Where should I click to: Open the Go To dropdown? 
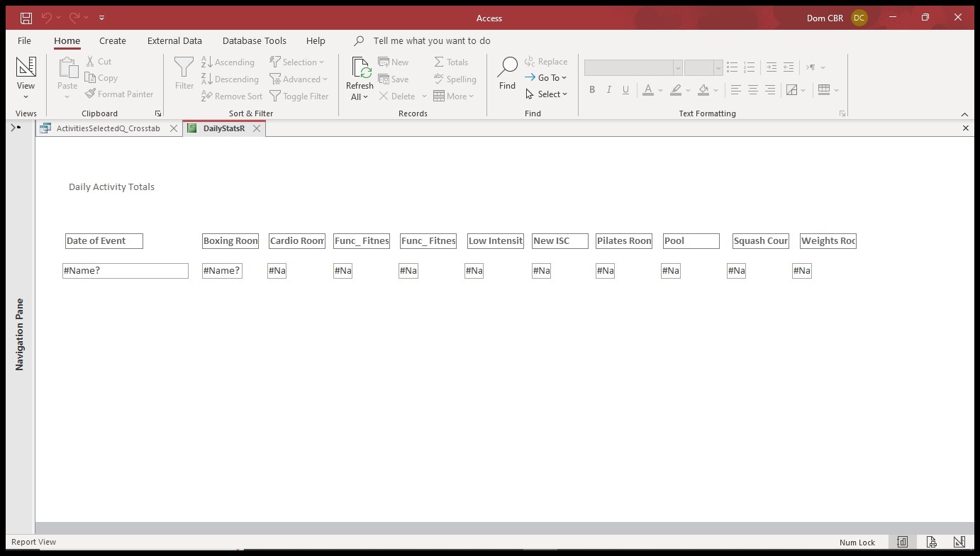point(547,77)
